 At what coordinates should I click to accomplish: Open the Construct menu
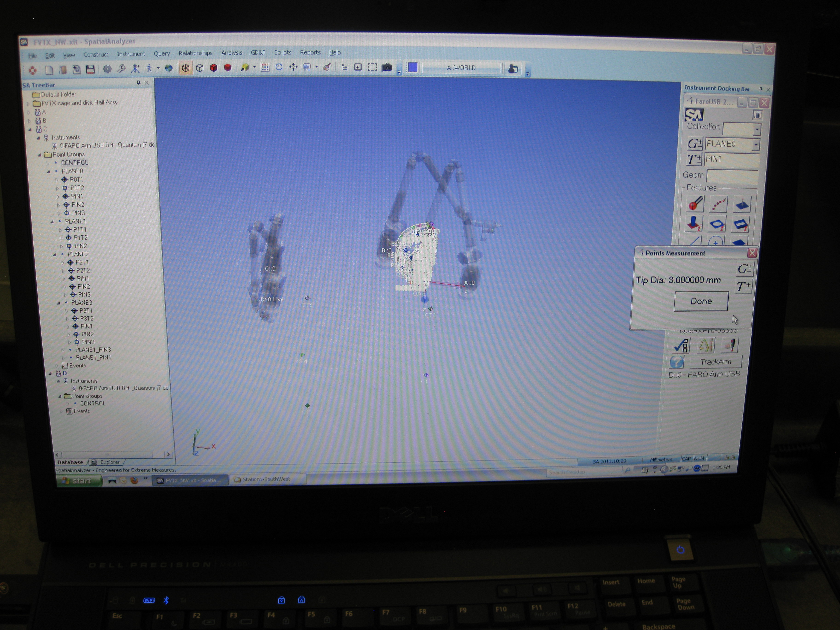(96, 55)
